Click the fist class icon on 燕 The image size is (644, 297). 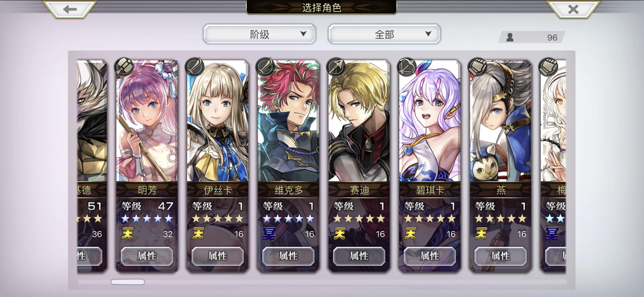coord(478,67)
